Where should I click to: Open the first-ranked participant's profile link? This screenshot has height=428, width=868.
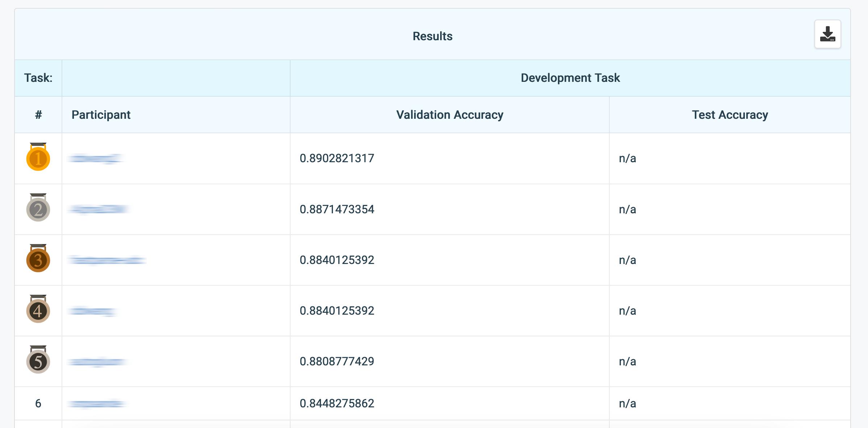click(96, 159)
